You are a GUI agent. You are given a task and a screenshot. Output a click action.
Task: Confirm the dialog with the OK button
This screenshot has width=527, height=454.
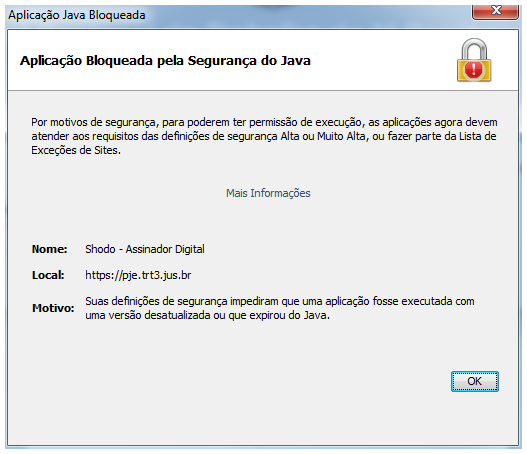point(475,381)
